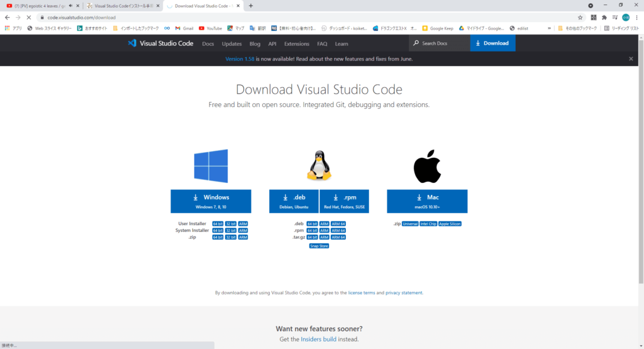Click the Windows logo icon
The width and height of the screenshot is (644, 349).
(211, 166)
